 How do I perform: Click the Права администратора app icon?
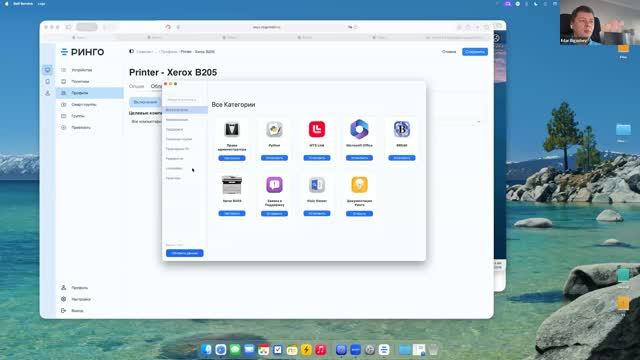click(x=232, y=129)
